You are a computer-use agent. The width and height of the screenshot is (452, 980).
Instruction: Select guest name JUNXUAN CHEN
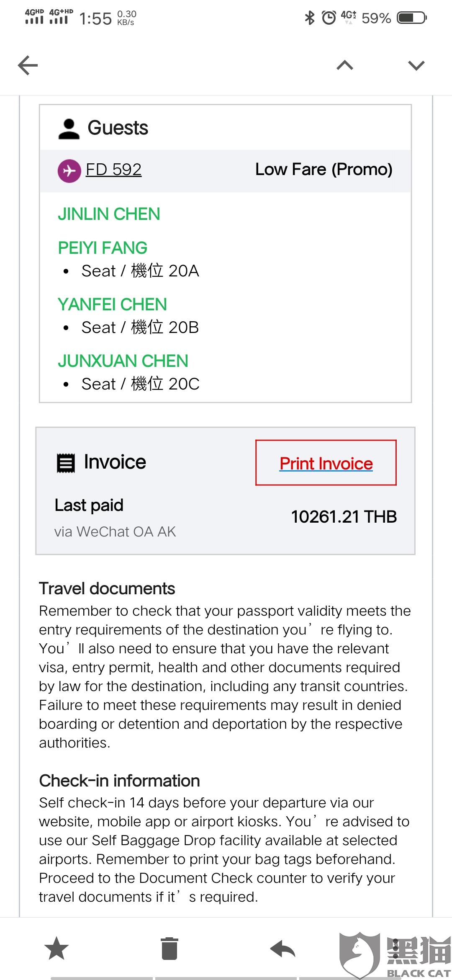123,361
